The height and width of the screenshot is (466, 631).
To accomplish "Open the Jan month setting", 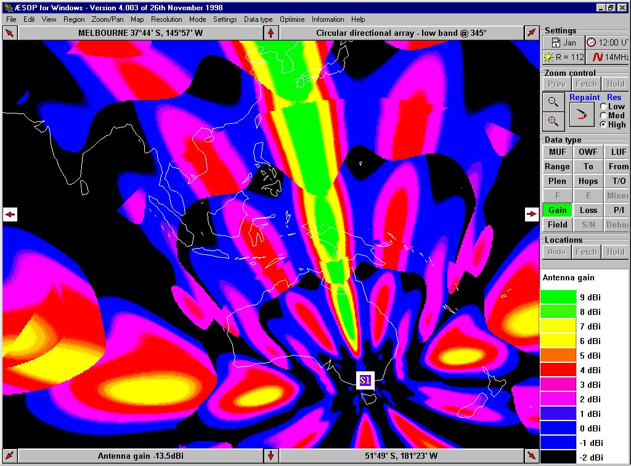I will pyautogui.click(x=563, y=43).
